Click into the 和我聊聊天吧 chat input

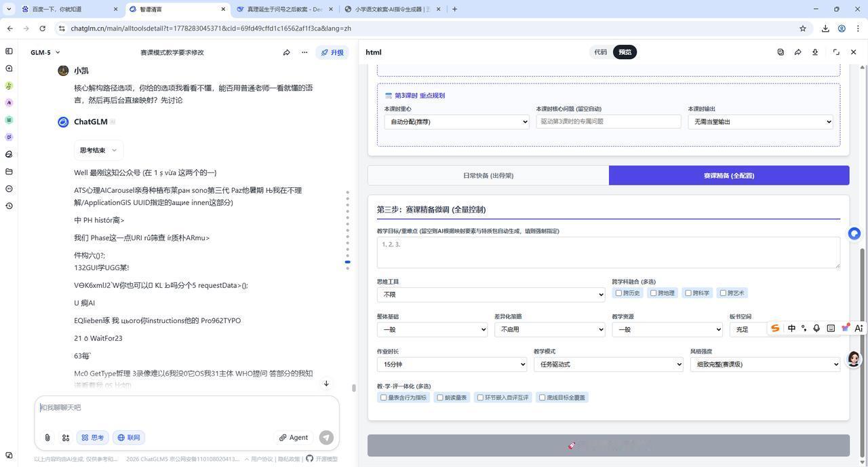point(186,408)
